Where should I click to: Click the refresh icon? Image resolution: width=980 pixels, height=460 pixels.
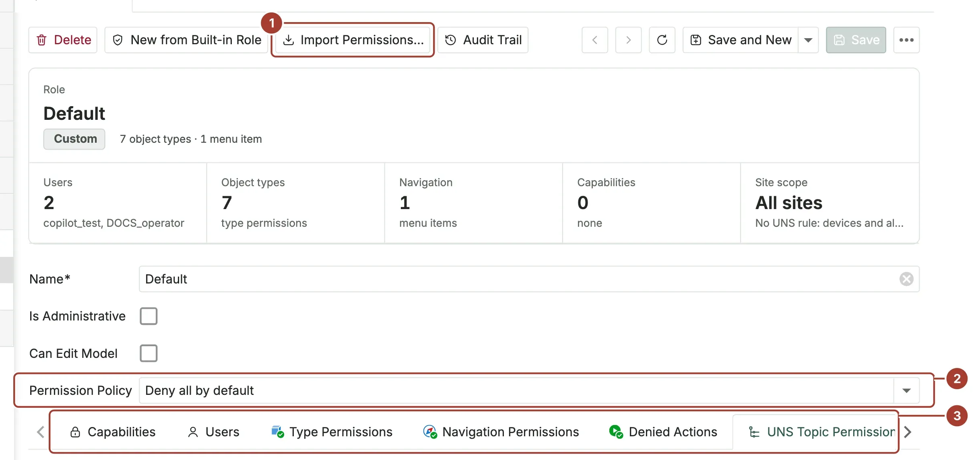coord(662,40)
